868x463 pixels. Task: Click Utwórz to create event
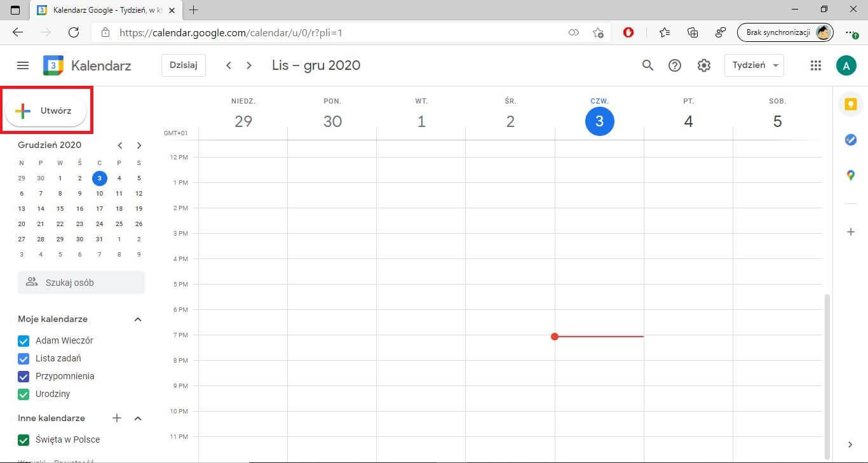tap(46, 111)
